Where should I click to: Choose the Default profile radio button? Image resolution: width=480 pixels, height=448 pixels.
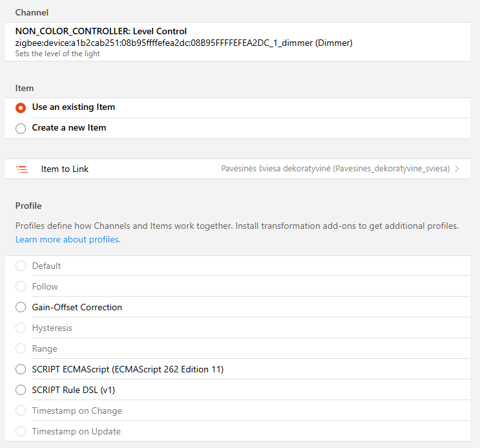21,266
